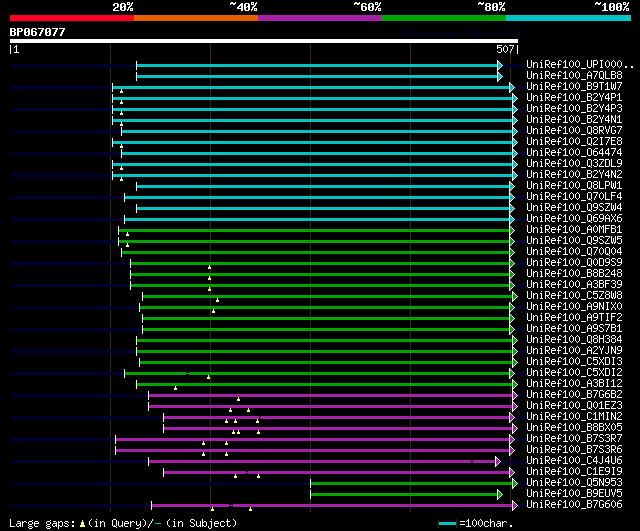Image resolution: width=640 pixels, height=531 pixels.
Task: Pick the UniRef100_A9TIF2 hit
Action: pos(574,318)
